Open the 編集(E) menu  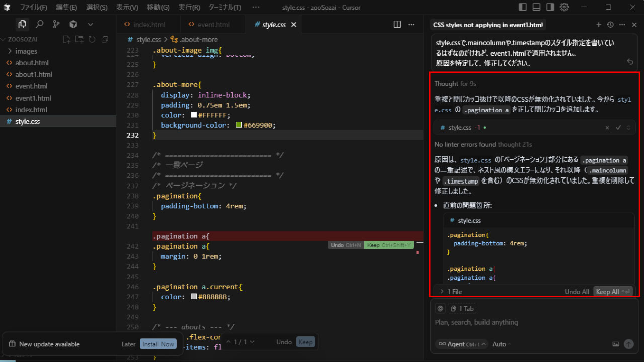click(66, 7)
